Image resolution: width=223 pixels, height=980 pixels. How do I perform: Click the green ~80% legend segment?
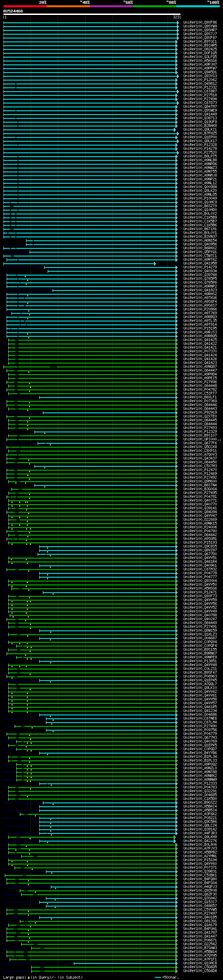(x=155, y=7)
